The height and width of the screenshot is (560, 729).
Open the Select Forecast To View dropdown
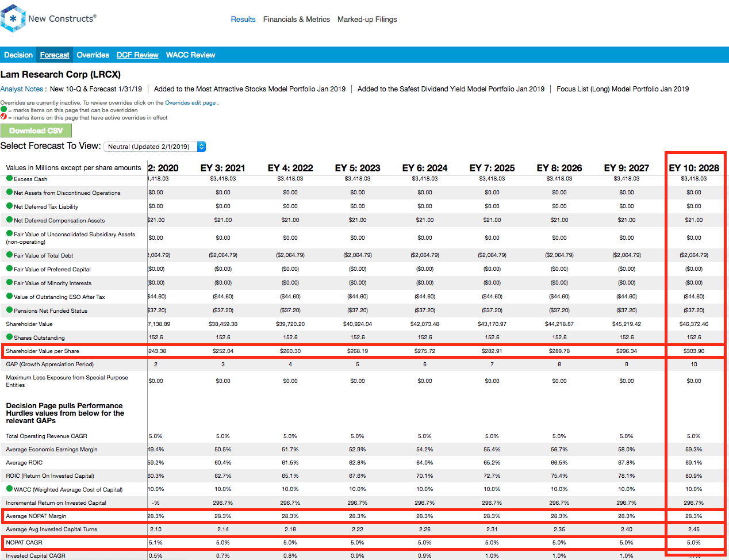tap(154, 147)
